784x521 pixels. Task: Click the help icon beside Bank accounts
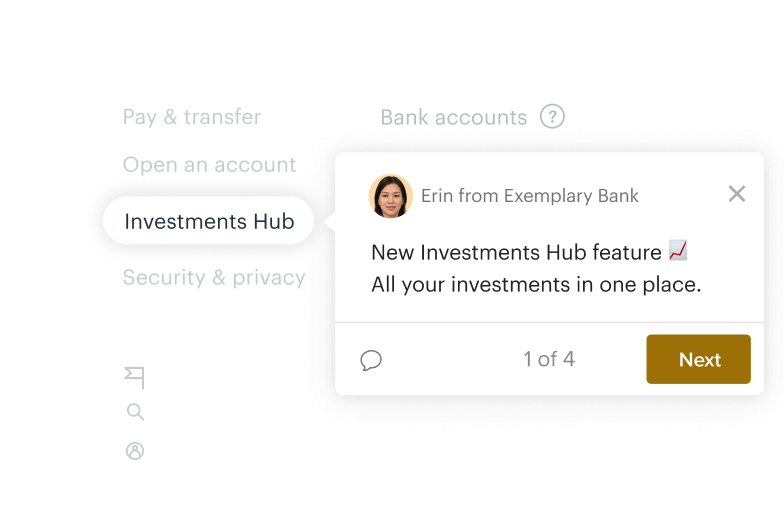pos(552,117)
